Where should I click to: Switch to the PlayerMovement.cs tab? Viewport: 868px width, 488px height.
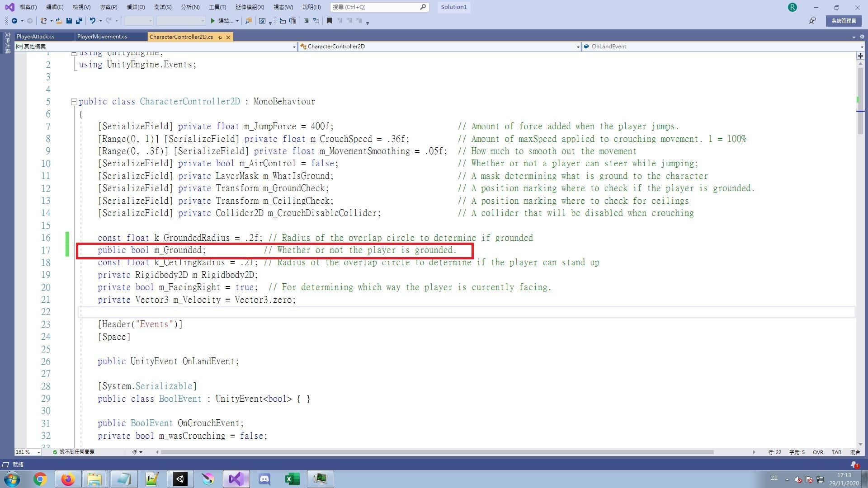point(101,37)
